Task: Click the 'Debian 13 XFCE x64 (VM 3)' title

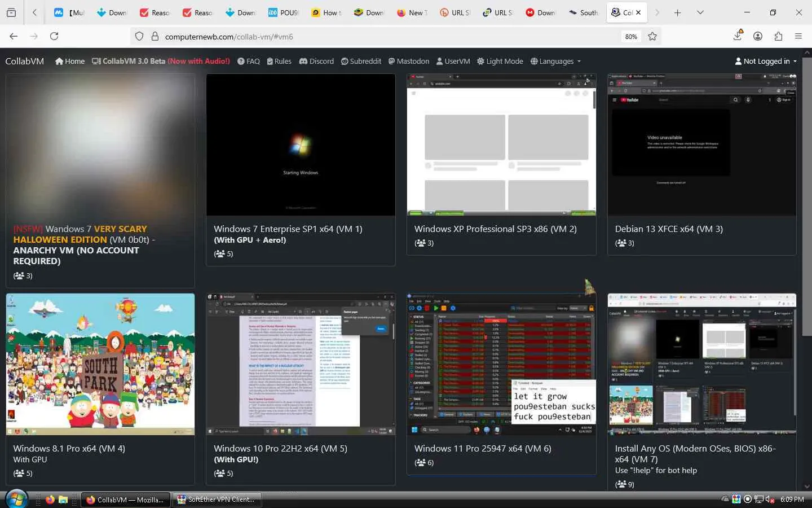Action: [669, 229]
